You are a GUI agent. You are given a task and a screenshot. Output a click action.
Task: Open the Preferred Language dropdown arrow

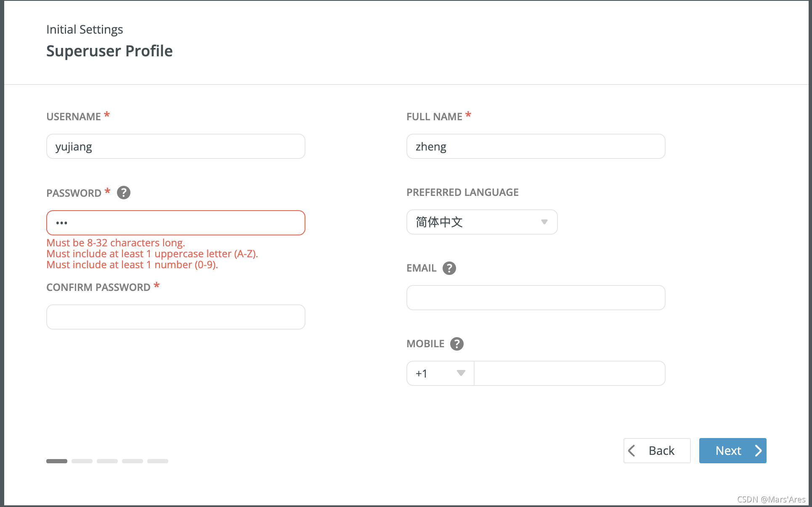tap(544, 222)
